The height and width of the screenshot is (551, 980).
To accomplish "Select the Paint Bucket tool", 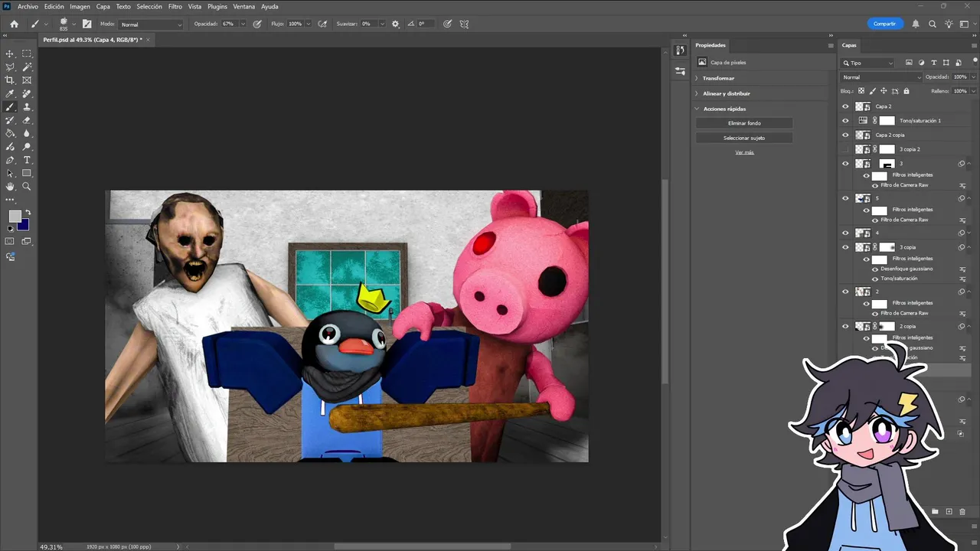I will (x=10, y=133).
